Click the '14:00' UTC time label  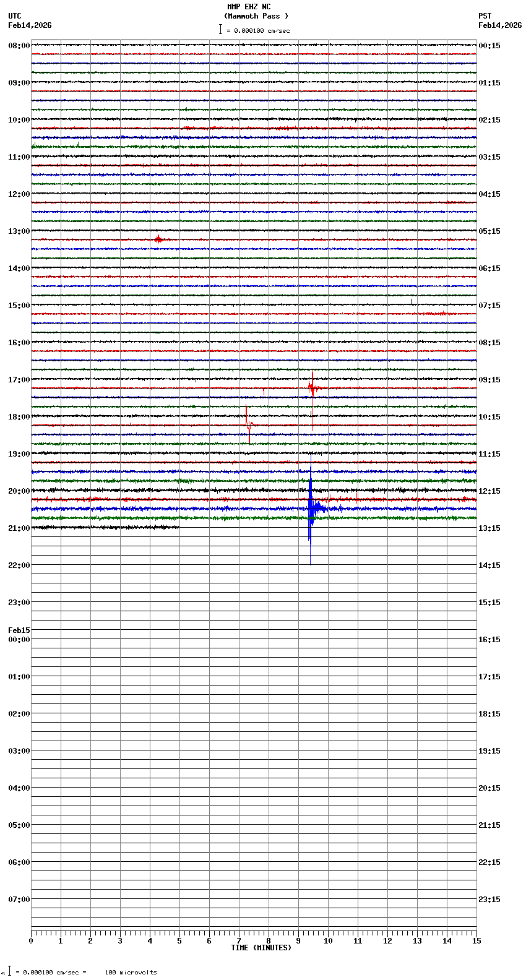[x=19, y=269]
